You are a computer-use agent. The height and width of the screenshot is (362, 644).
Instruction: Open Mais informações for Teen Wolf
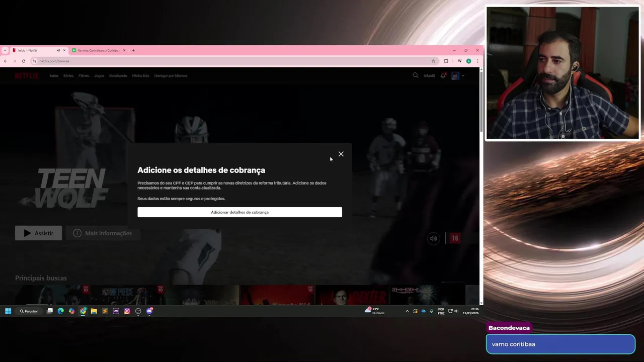103,233
